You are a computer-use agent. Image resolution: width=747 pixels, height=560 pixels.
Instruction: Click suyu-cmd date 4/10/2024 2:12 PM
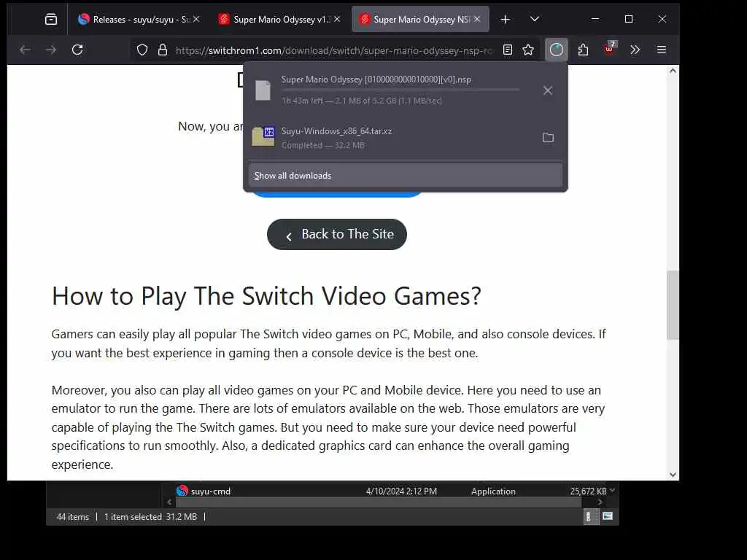[401, 491]
